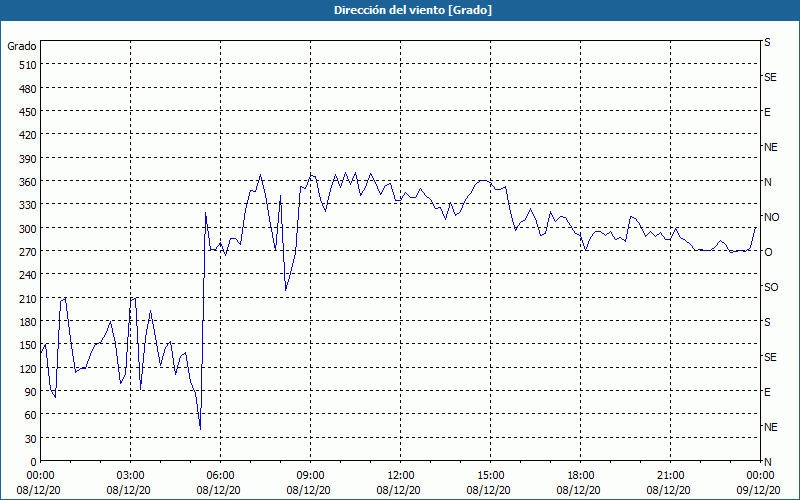This screenshot has height=500, width=800.
Task: Click the 'SO' compass label on the right axis
Action: (x=771, y=287)
